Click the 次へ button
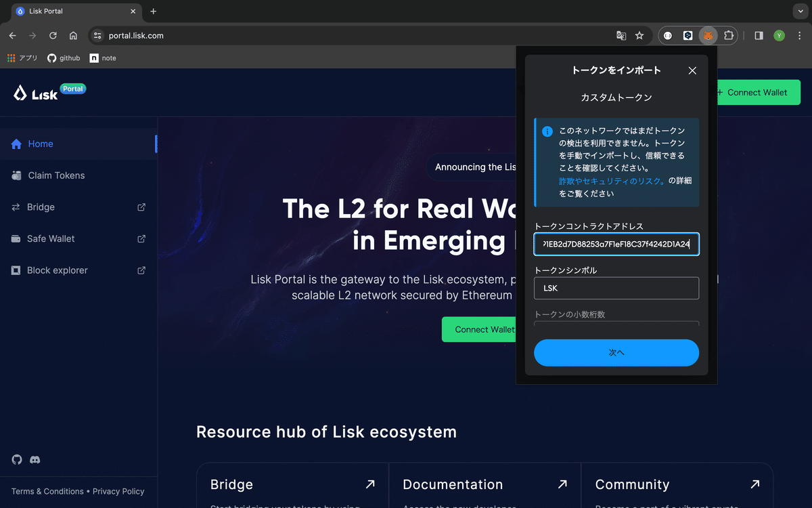Viewport: 812px width, 508px height. [x=616, y=353]
